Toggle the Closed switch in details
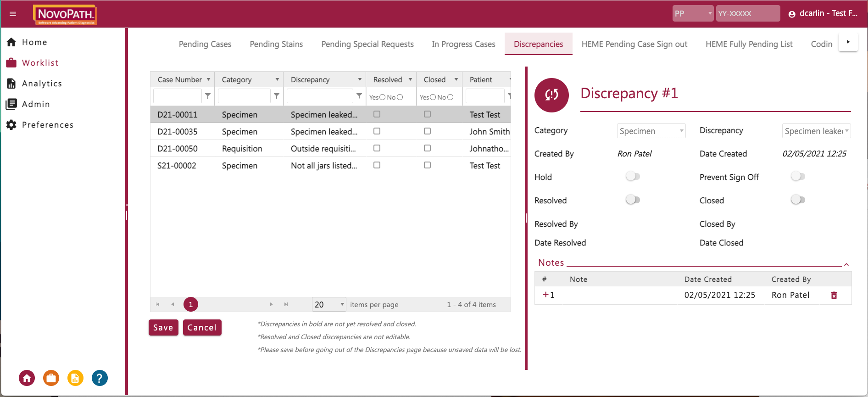 click(x=798, y=200)
